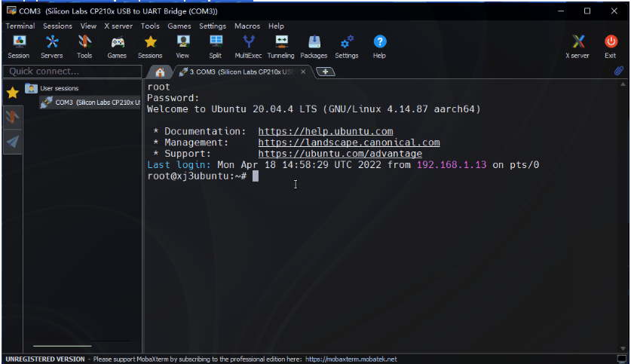Open the Settings gears toolbar icon
Screen dimensions: 631x364
click(347, 47)
